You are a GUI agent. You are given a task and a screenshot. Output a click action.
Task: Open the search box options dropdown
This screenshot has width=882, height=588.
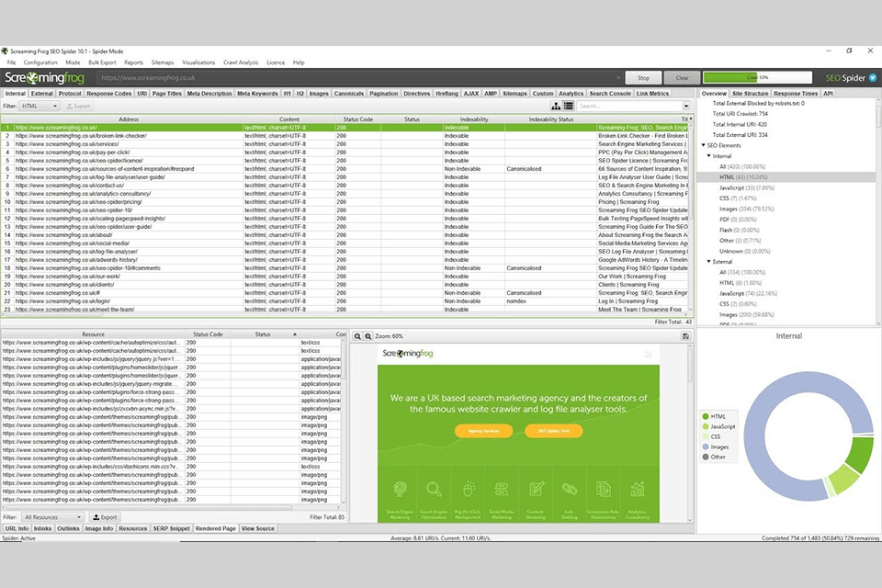pos(685,106)
